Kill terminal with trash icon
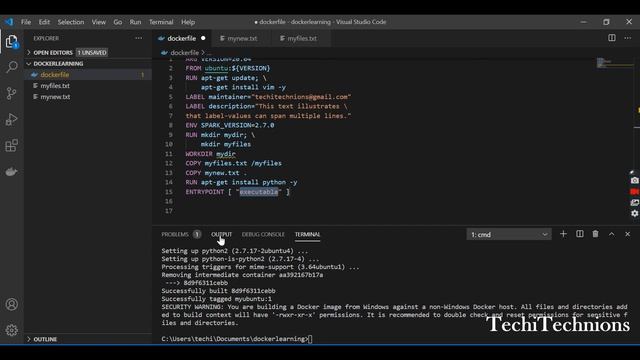 [x=596, y=234]
